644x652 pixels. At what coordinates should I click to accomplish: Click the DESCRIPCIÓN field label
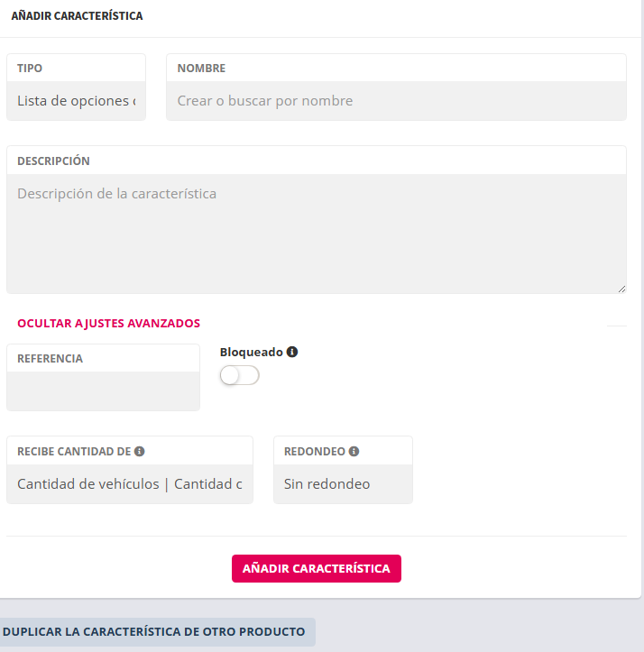pos(53,161)
